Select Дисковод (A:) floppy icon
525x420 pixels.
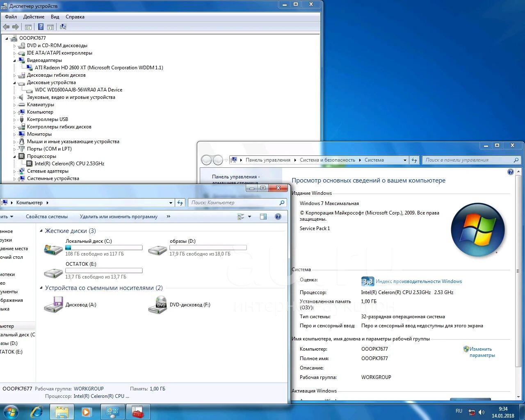click(x=53, y=305)
